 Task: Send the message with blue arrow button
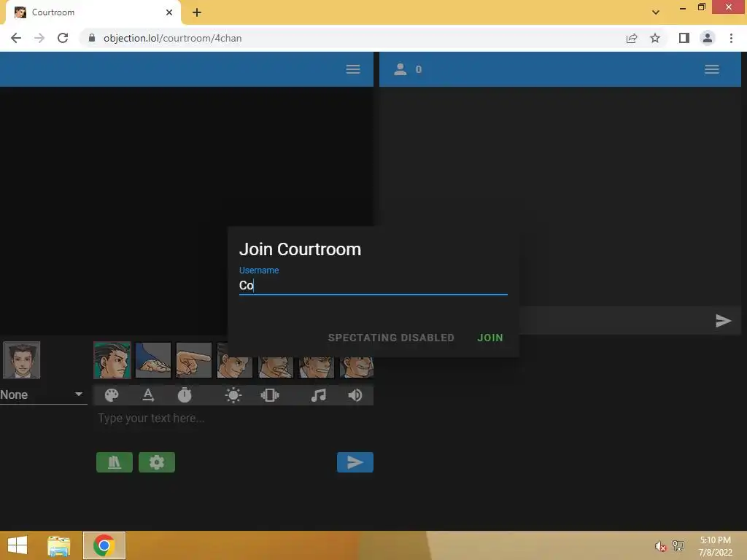point(355,462)
